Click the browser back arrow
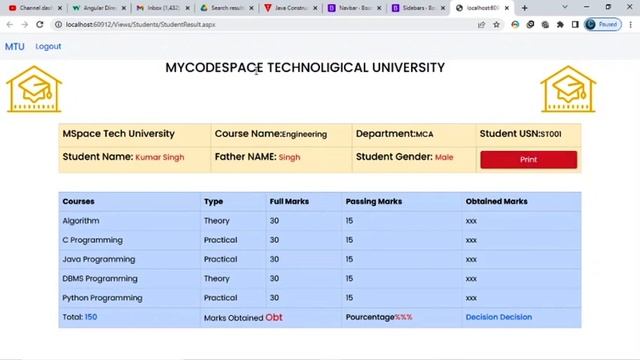Image resolution: width=640 pixels, height=360 pixels. pyautogui.click(x=10, y=24)
